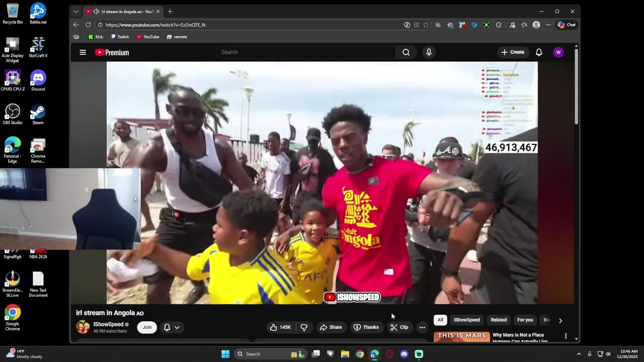
Task: Open the purple W account avatar
Action: click(558, 52)
